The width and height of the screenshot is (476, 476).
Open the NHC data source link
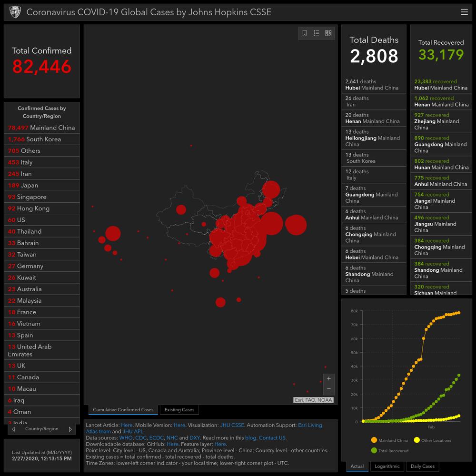pos(172,438)
